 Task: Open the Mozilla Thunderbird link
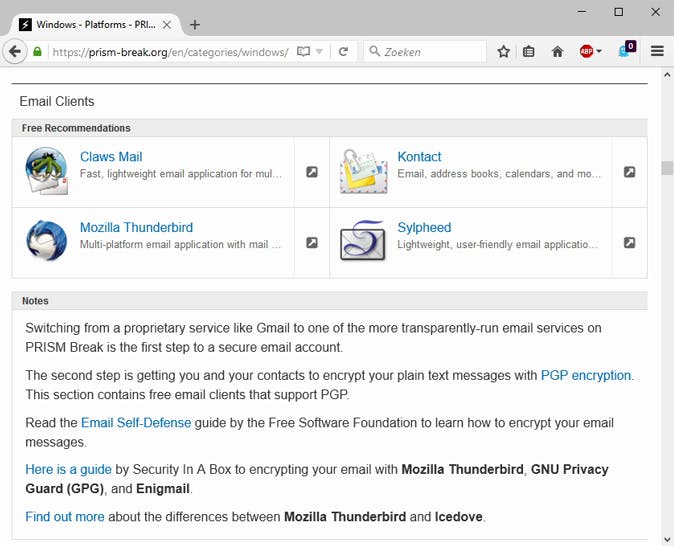tap(136, 227)
